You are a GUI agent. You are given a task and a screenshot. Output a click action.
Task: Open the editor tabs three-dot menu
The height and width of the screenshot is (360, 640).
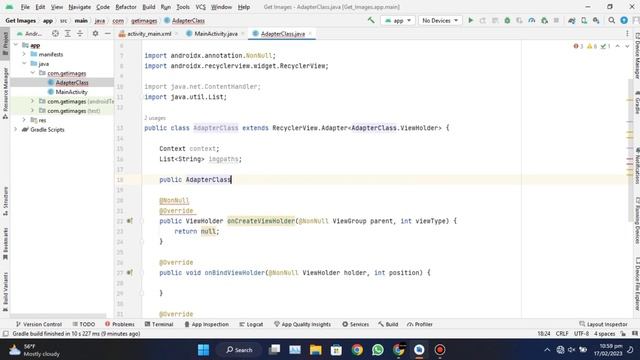point(627,33)
